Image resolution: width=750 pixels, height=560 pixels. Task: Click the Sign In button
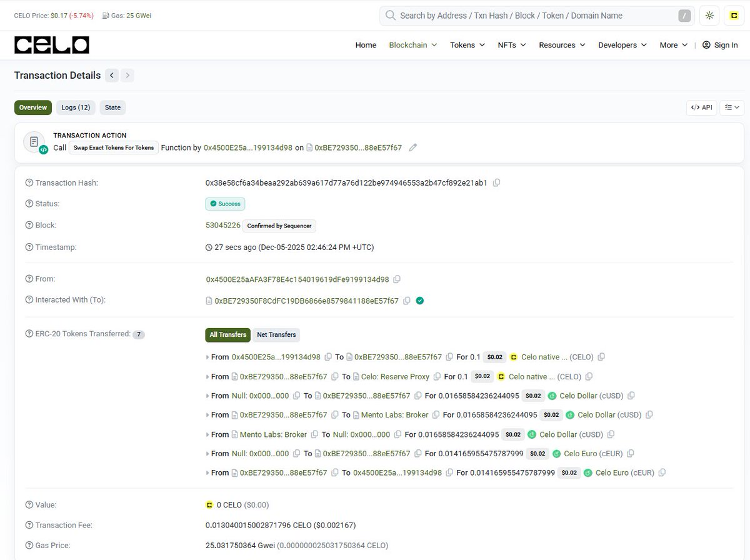pyautogui.click(x=720, y=45)
